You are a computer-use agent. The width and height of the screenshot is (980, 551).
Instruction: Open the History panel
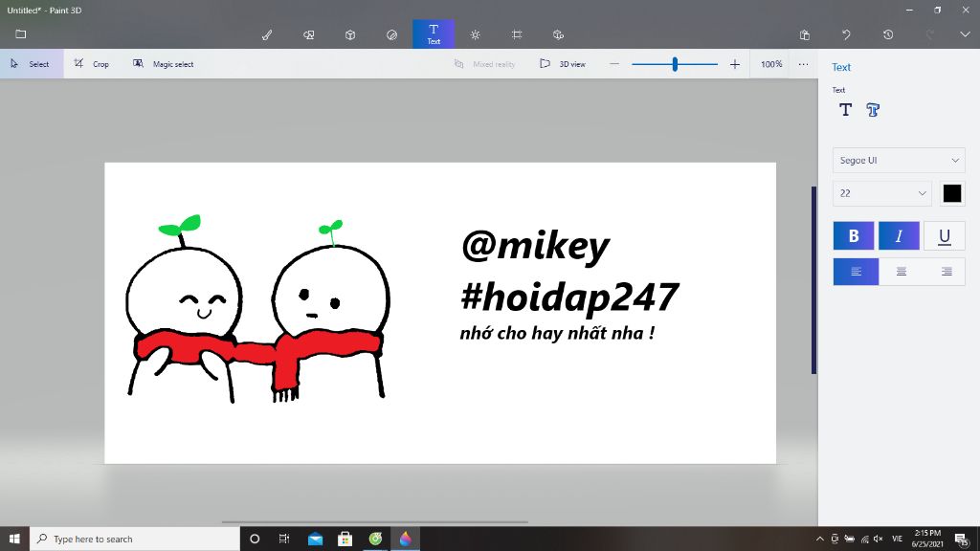tap(888, 34)
